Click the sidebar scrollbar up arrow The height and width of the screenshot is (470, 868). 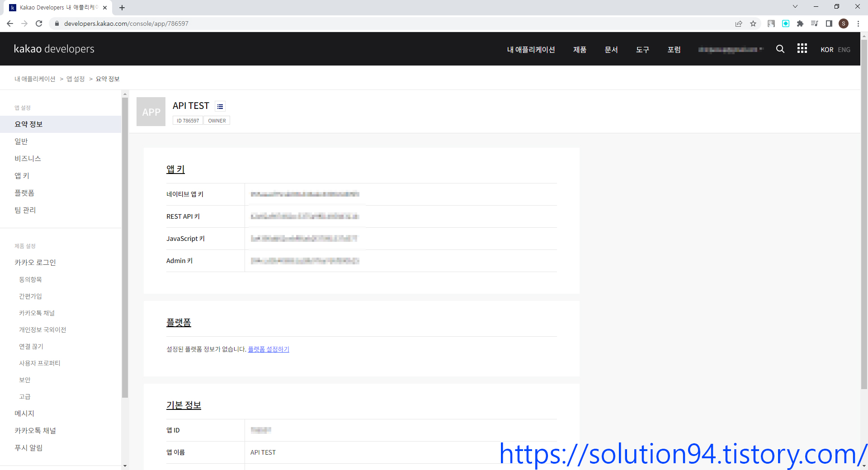[x=125, y=94]
